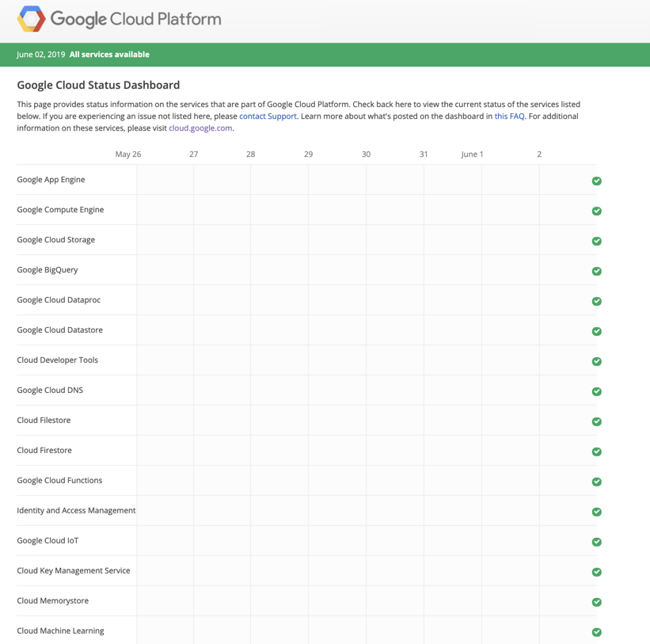Select the 'Cloud Machine Learning' service name
The width and height of the screenshot is (650, 644).
[x=60, y=631]
